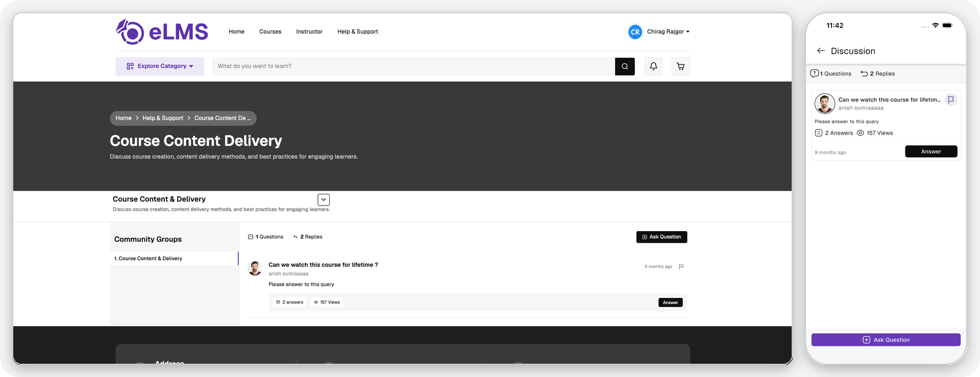The height and width of the screenshot is (377, 980).
Task: Tap purple Ask Question mobile button
Action: (x=886, y=340)
